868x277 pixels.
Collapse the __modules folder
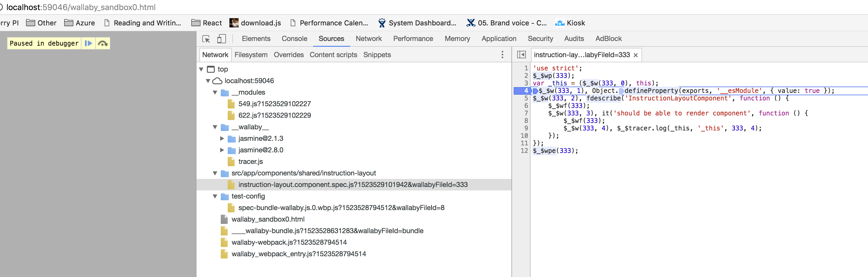click(x=215, y=92)
